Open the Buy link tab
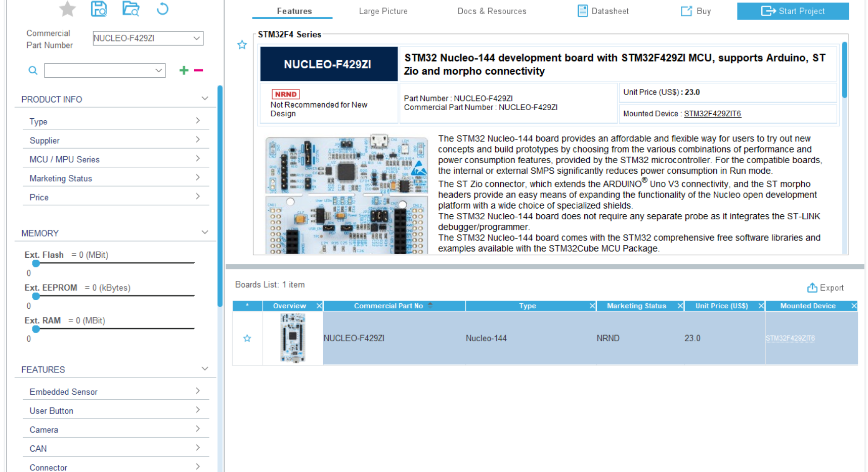 pyautogui.click(x=696, y=11)
